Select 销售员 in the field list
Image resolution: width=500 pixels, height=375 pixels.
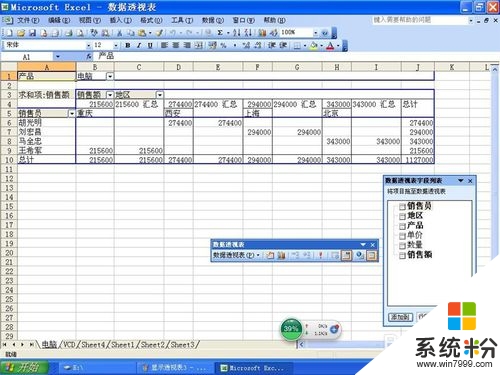tap(419, 206)
